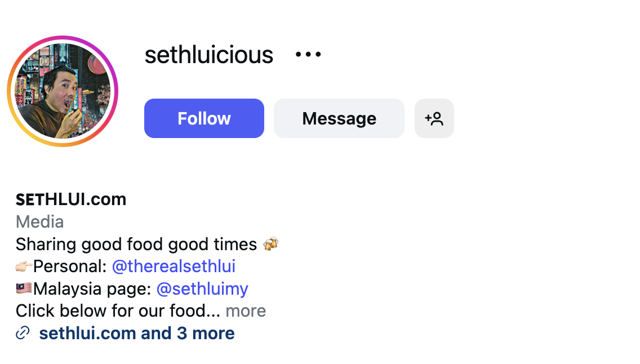Open a chat with the Message button
This screenshot has width=640, height=364.
339,118
